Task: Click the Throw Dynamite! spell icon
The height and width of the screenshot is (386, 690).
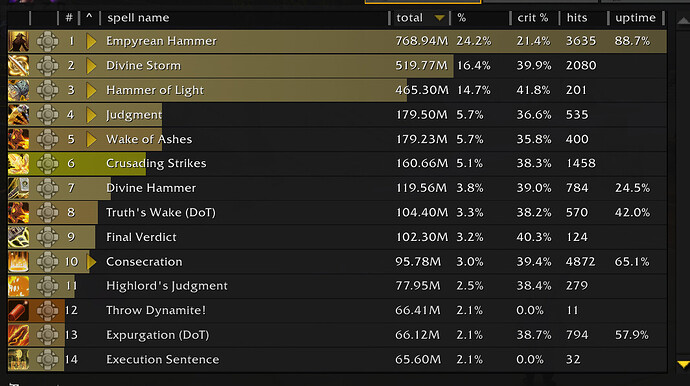Action: 18,311
